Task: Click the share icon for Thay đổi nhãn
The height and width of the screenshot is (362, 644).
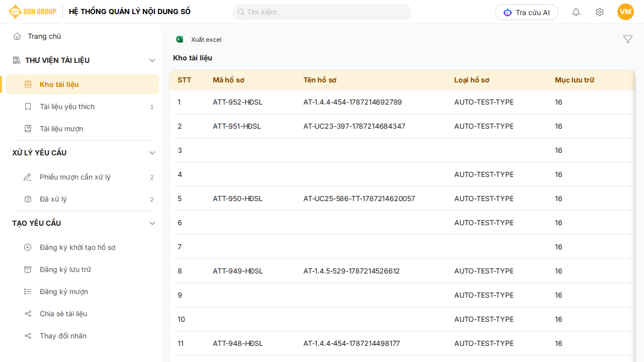Action: pos(28,336)
